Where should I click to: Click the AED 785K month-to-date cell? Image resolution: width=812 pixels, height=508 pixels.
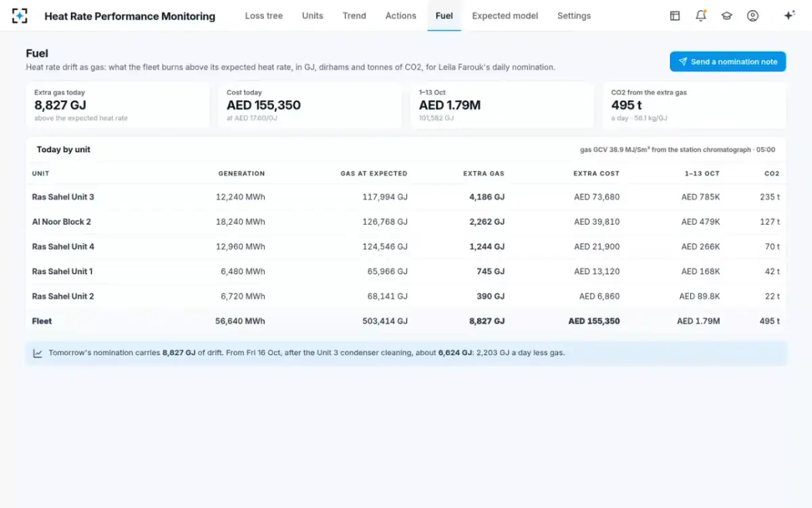coord(700,197)
